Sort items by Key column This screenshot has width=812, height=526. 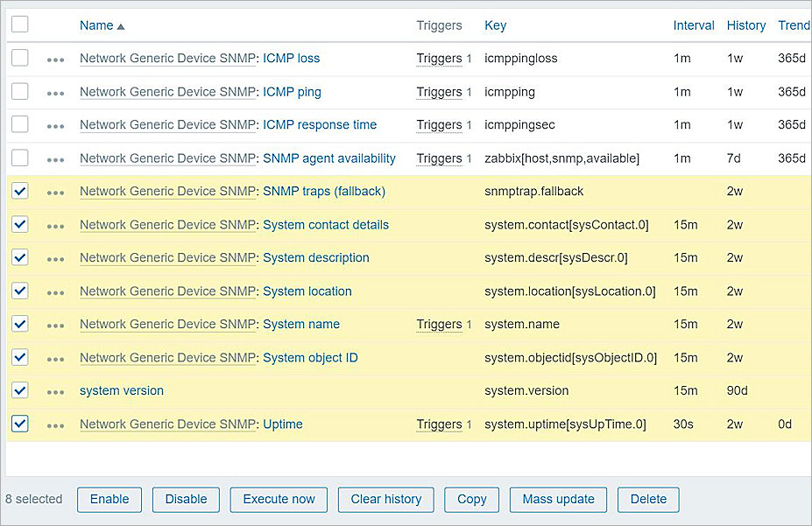495,25
